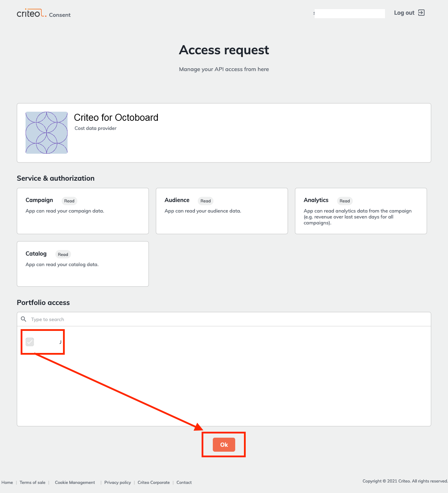Toggle the Campaign authorization card
Viewport: 448px width, 493px height.
click(x=83, y=211)
